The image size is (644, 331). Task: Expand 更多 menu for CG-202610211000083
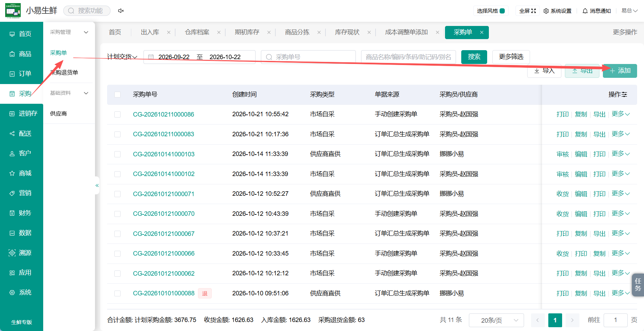click(x=621, y=134)
